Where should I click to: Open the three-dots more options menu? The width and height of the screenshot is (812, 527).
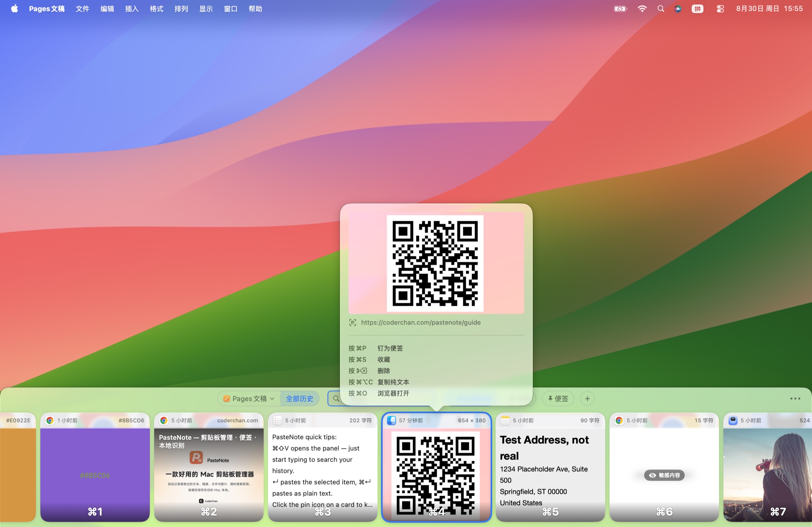pos(795,398)
